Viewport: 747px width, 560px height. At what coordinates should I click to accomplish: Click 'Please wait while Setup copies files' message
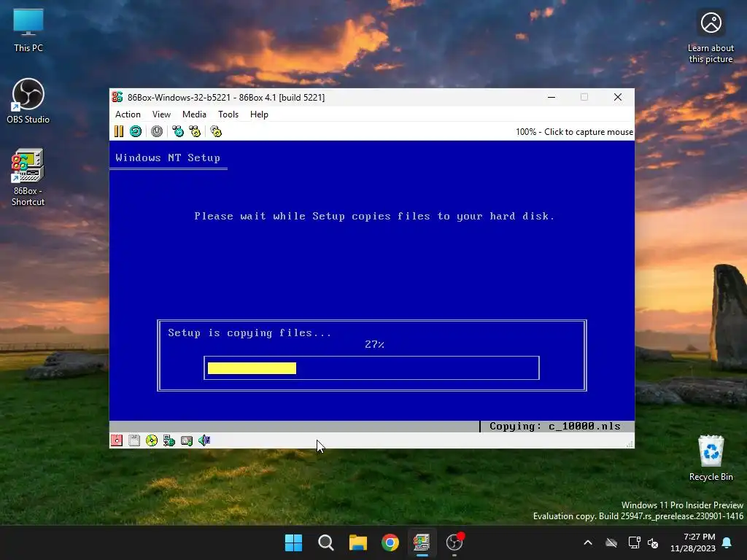pos(374,216)
